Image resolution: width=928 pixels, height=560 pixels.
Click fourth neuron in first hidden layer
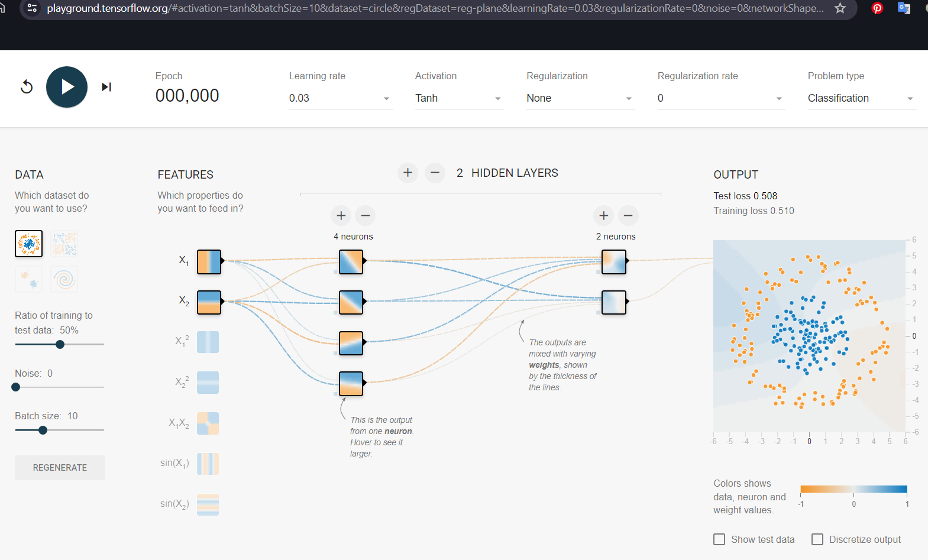tap(351, 383)
